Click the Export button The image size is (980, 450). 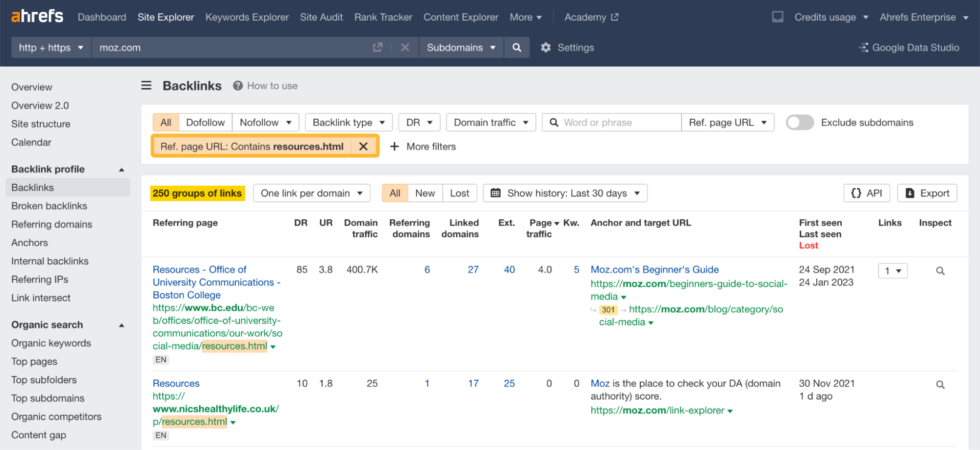click(x=927, y=193)
